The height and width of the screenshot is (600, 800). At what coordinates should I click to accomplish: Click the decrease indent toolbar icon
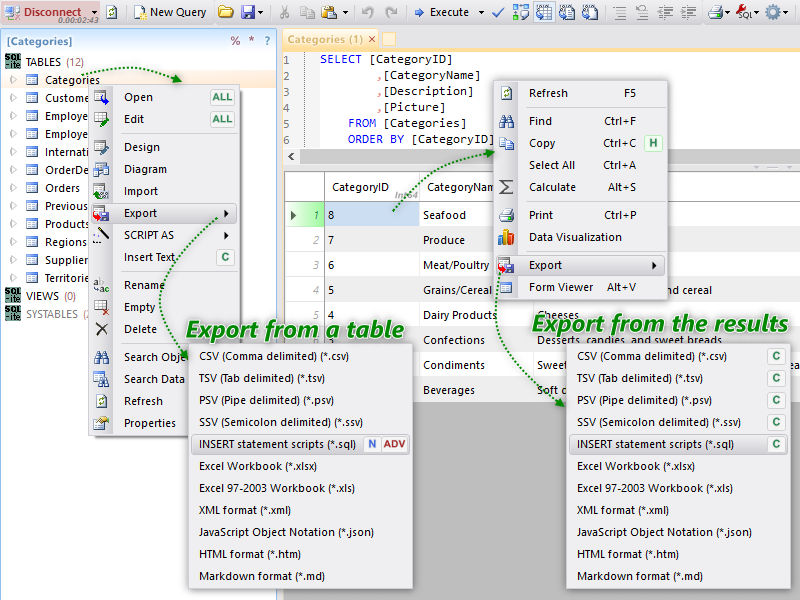[x=665, y=12]
